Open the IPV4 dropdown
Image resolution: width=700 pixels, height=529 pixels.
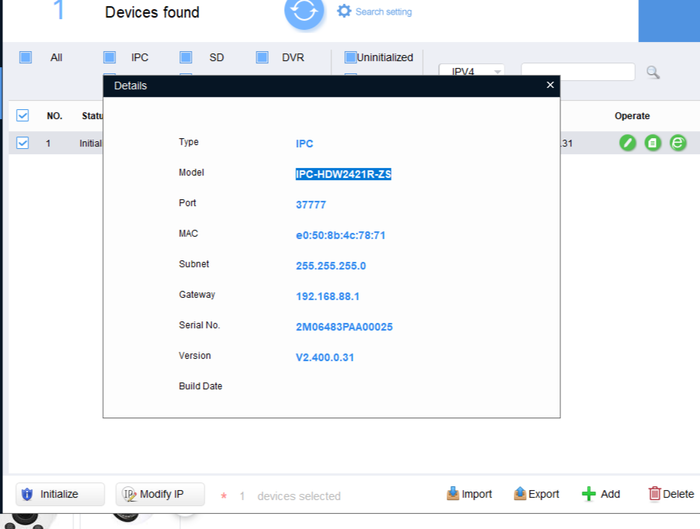coord(472,70)
